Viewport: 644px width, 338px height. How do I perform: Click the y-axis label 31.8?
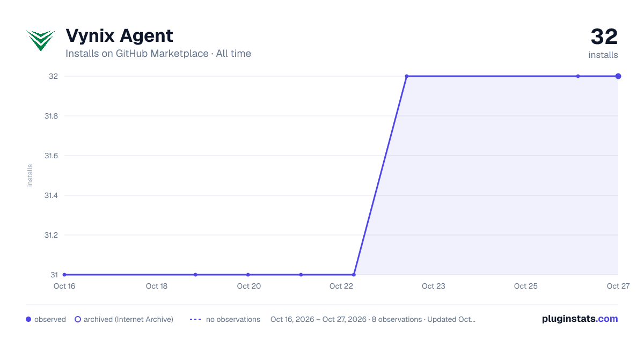51,116
